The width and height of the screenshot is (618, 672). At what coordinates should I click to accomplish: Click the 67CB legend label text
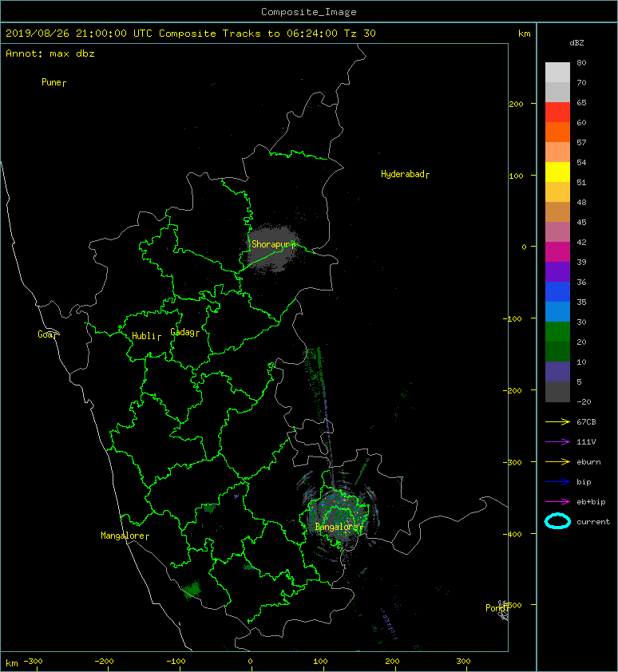586,421
